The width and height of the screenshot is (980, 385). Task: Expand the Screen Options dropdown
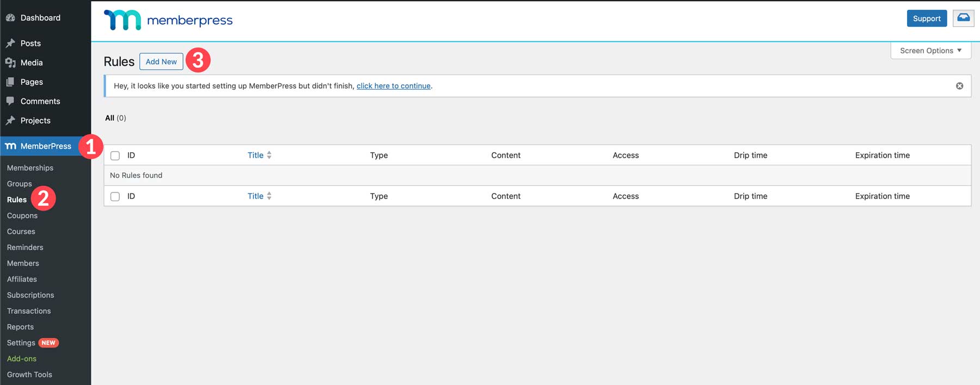[930, 51]
